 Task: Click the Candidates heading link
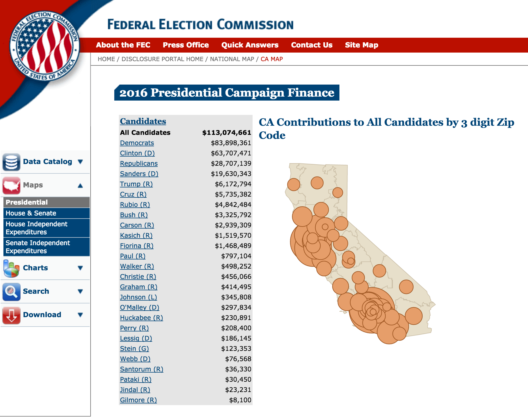tap(143, 121)
